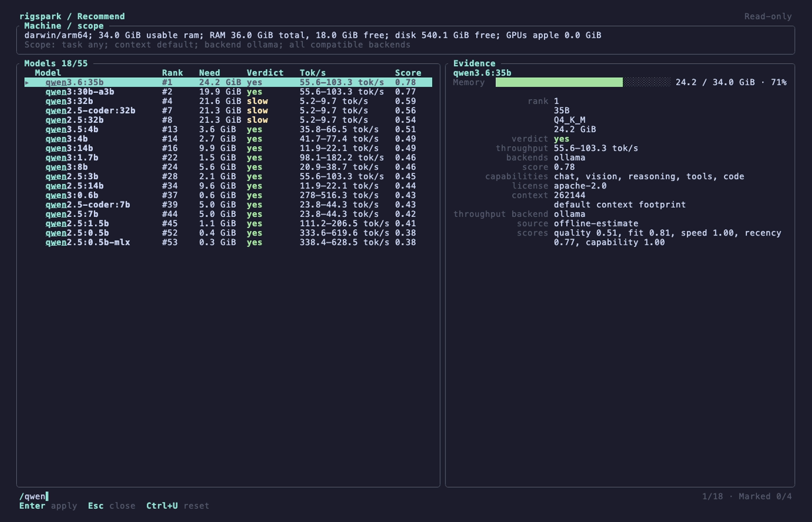Click the 1/18 · Marked 0/4 status
The image size is (812, 522).
(747, 496)
